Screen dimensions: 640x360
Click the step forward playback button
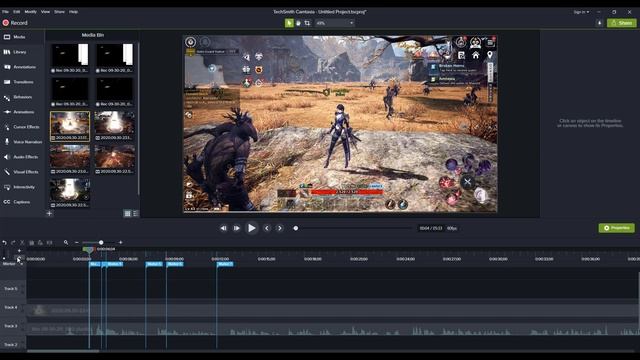click(237, 228)
